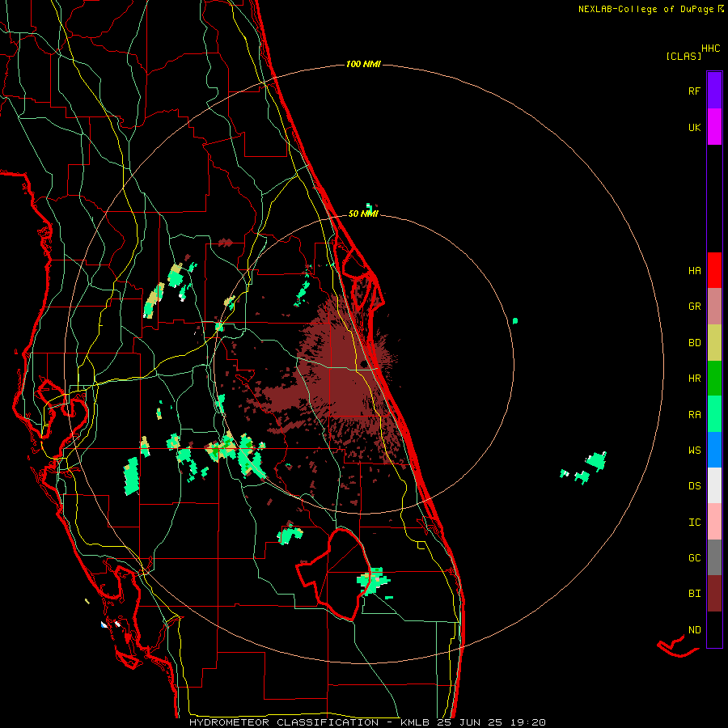The height and width of the screenshot is (728, 728).
Task: Click the IC legend label
Action: [694, 522]
